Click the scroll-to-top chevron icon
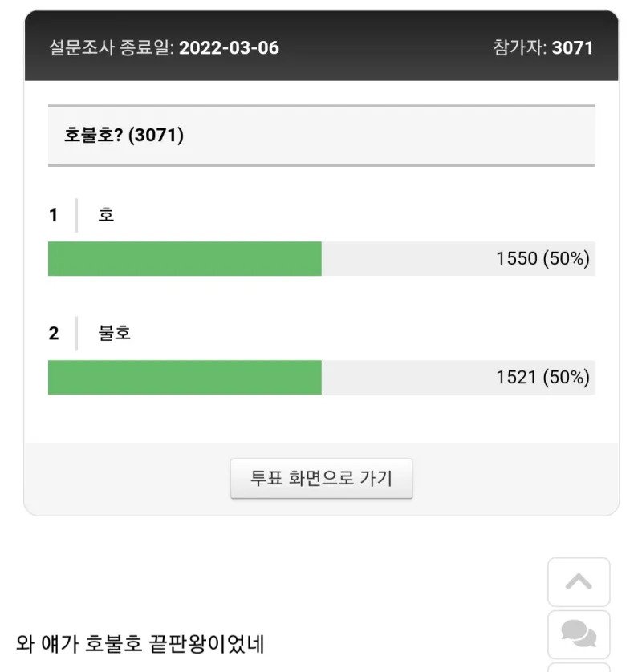The height and width of the screenshot is (672, 642). pos(579,582)
